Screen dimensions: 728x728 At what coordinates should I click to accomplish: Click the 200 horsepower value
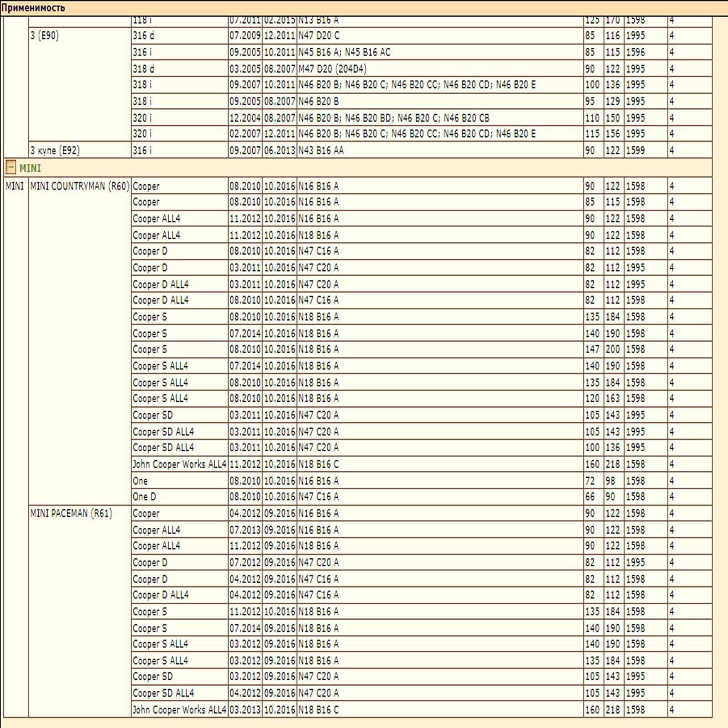[x=612, y=349]
